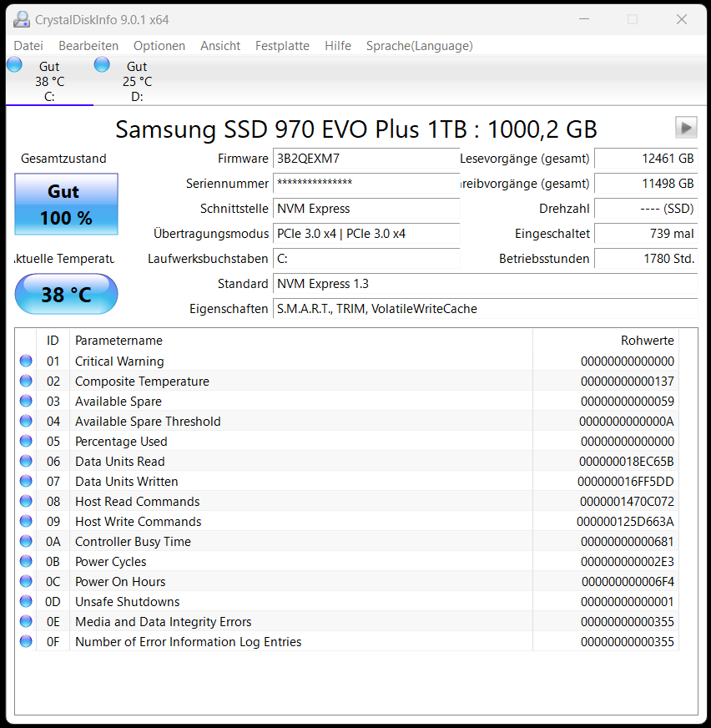Click the drive title Samsung SSD 970 EVO Plus
Screen dimensions: 711x728
point(355,129)
